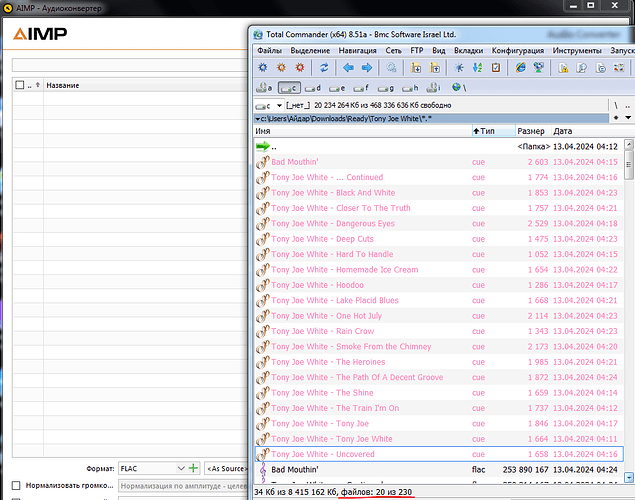Switch to drive a in Total Commander
635x500 pixels.
coord(264,87)
